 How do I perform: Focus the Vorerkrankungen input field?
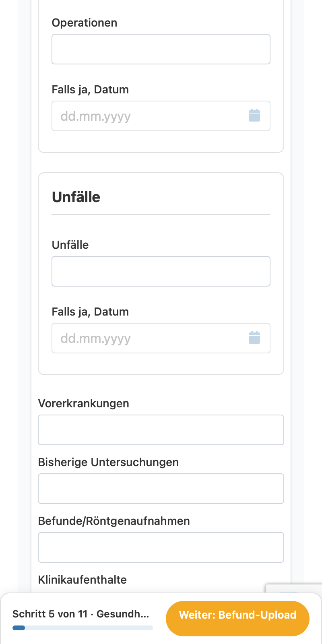[x=161, y=430]
